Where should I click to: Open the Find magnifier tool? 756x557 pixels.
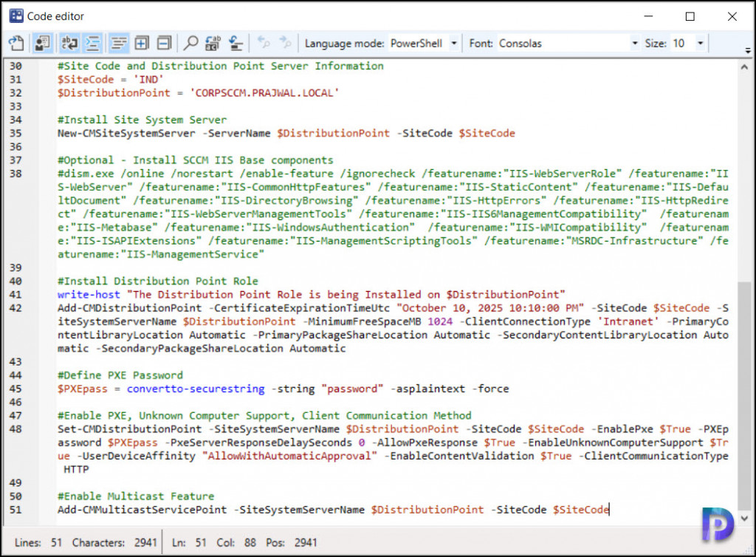[x=191, y=44]
